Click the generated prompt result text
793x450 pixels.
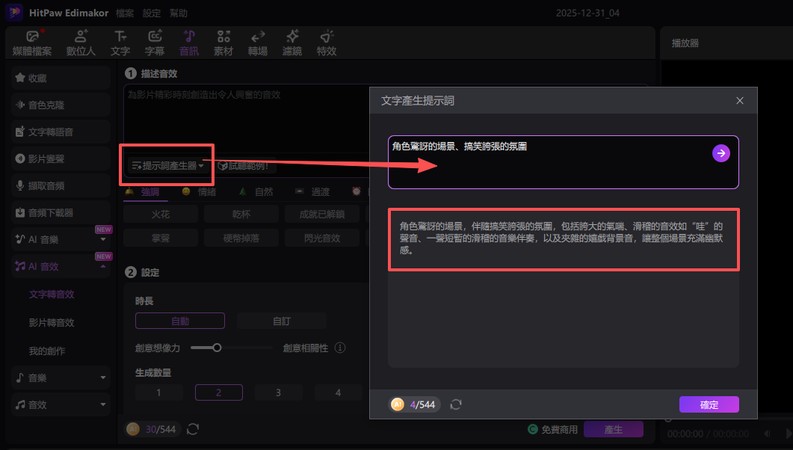[x=561, y=238]
